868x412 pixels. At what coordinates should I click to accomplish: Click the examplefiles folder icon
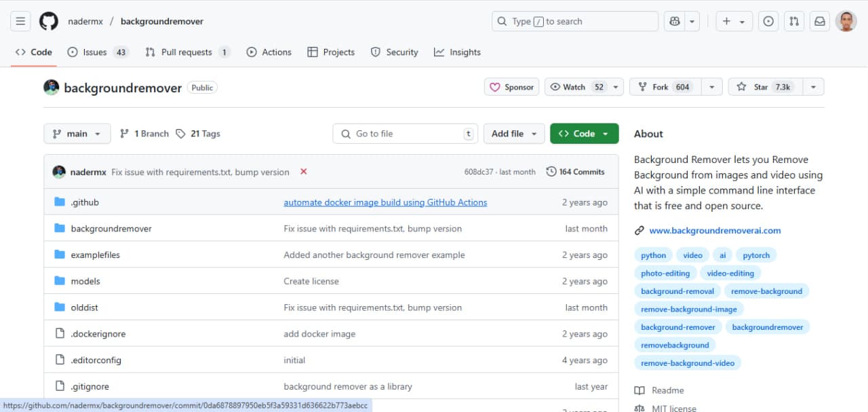pyautogui.click(x=59, y=255)
